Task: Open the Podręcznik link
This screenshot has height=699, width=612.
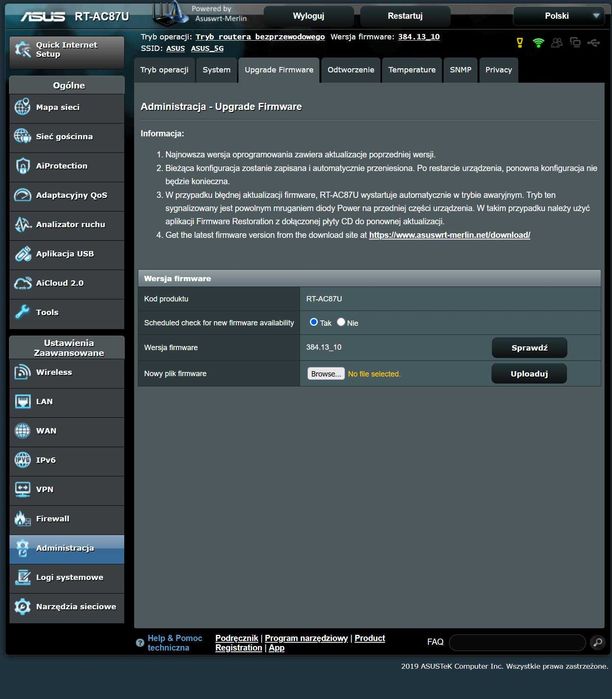Action: pos(237,638)
